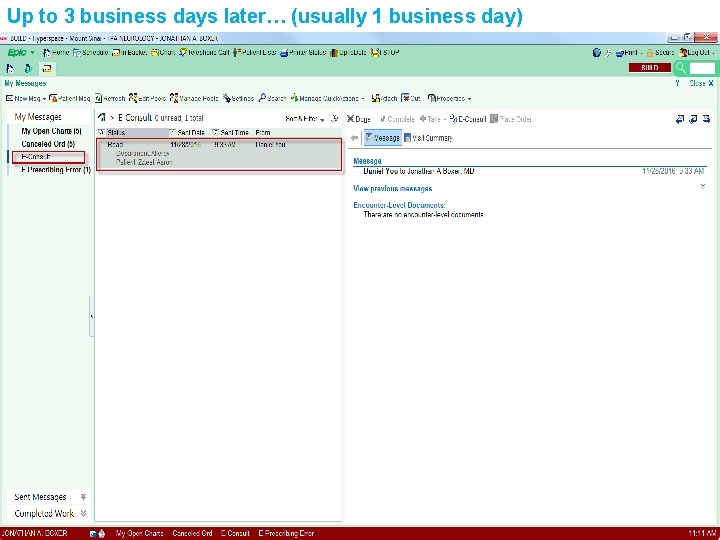Open Schedule from the top toolbar
The image size is (720, 540).
90,52
